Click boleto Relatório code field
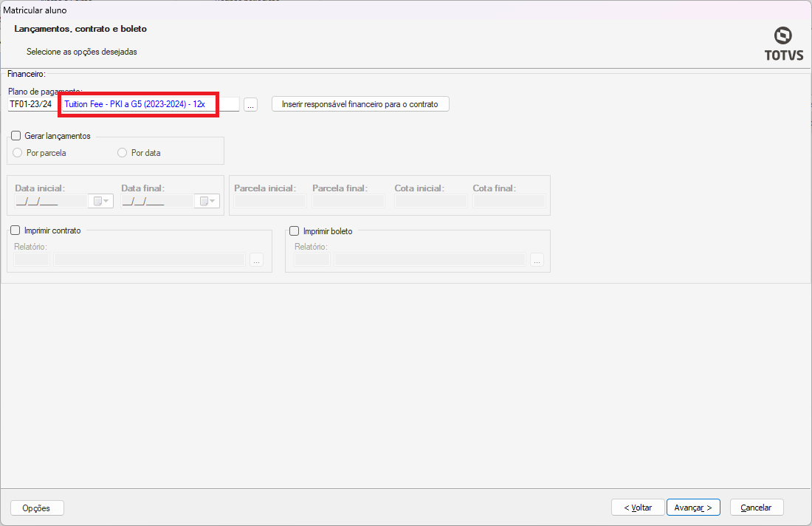Viewport: 812px width, 526px height. pyautogui.click(x=312, y=259)
